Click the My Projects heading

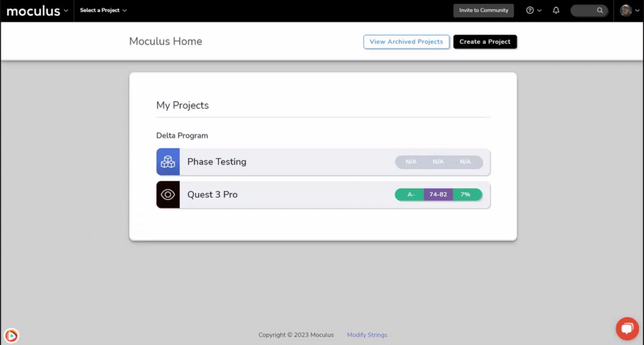(182, 106)
